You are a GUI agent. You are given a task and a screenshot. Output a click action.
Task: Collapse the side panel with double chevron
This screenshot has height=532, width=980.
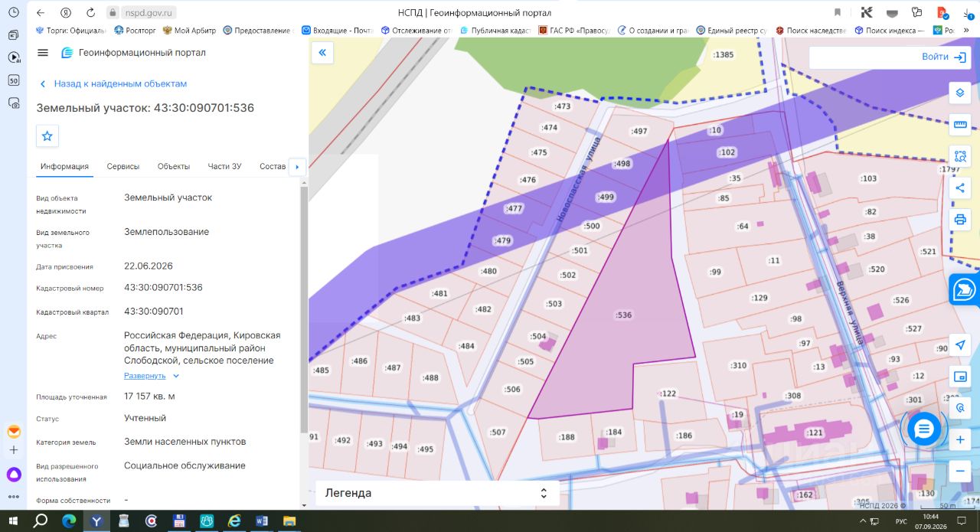coord(322,52)
